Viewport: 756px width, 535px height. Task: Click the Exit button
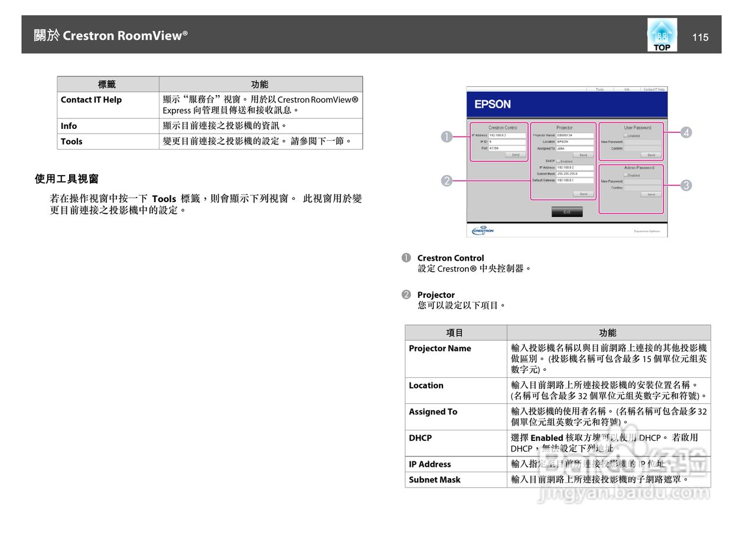(567, 212)
